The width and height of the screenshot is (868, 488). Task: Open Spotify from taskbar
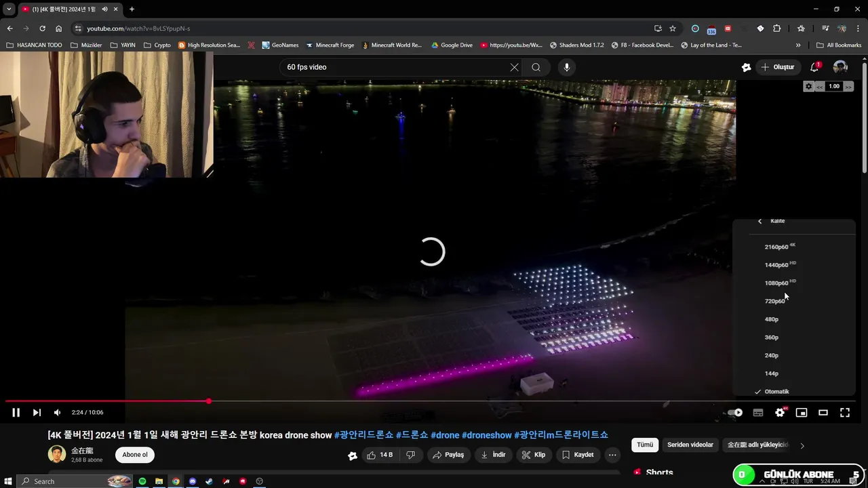142,481
